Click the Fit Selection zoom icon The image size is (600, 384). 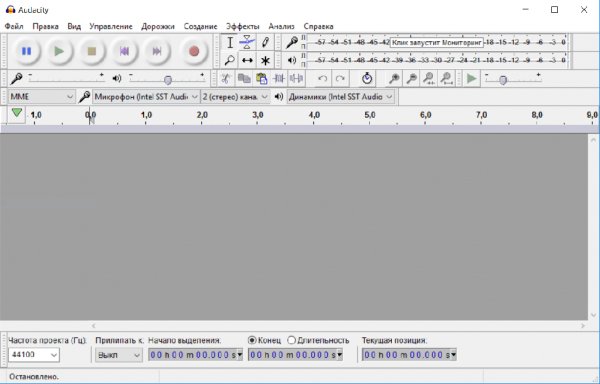pyautogui.click(x=429, y=79)
